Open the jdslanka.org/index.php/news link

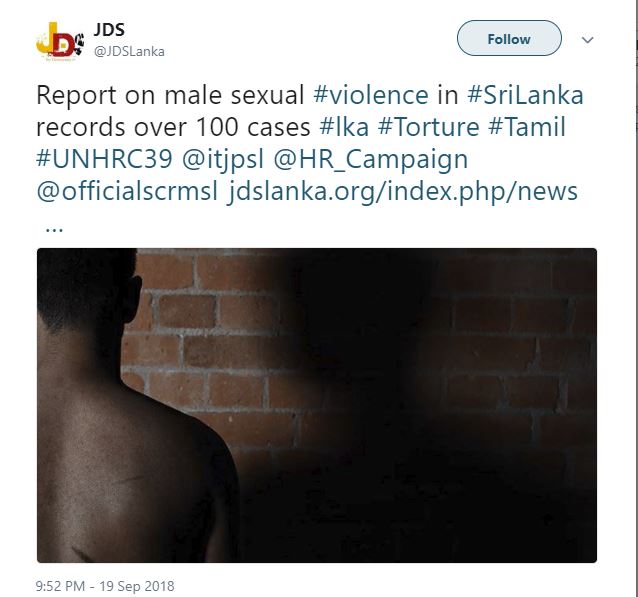pyautogui.click(x=402, y=192)
